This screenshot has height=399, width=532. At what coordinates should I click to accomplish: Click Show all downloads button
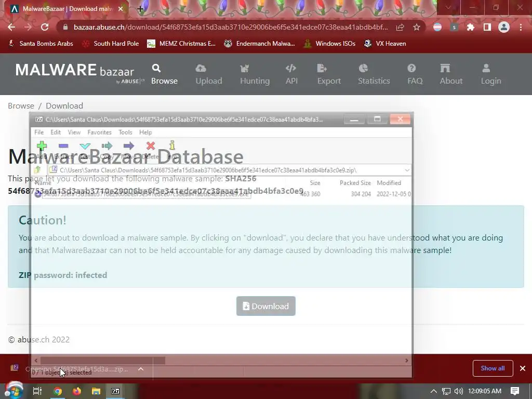(x=493, y=368)
